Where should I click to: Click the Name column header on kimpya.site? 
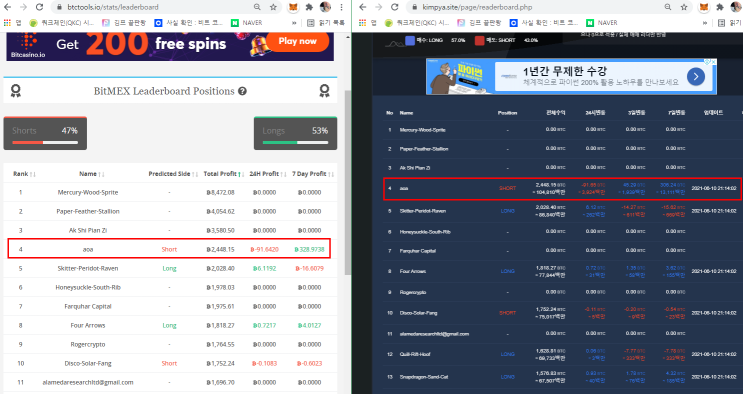point(406,113)
